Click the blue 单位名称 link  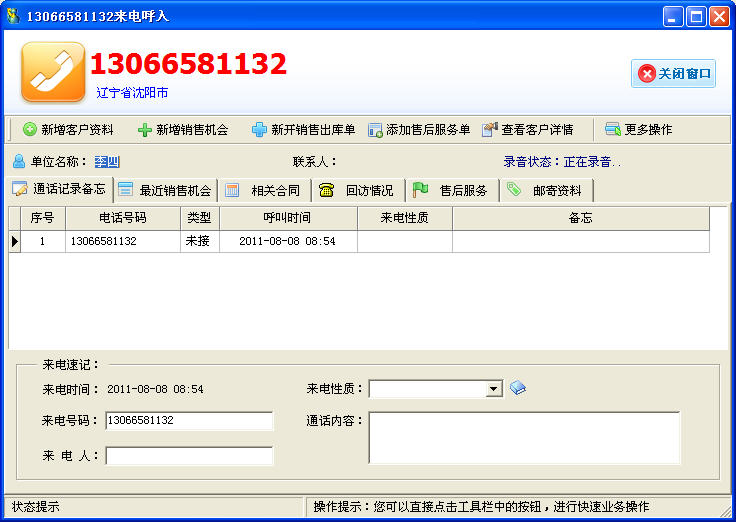pyautogui.click(x=107, y=161)
